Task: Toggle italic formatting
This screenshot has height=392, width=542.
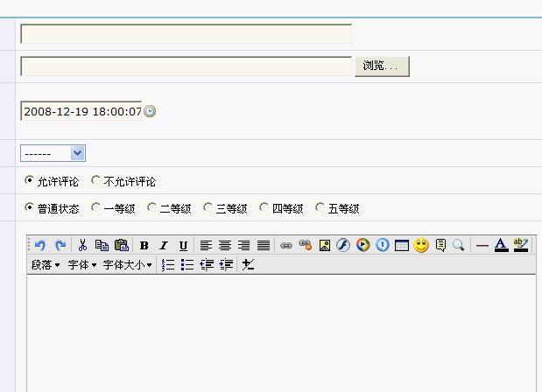Action: point(164,246)
